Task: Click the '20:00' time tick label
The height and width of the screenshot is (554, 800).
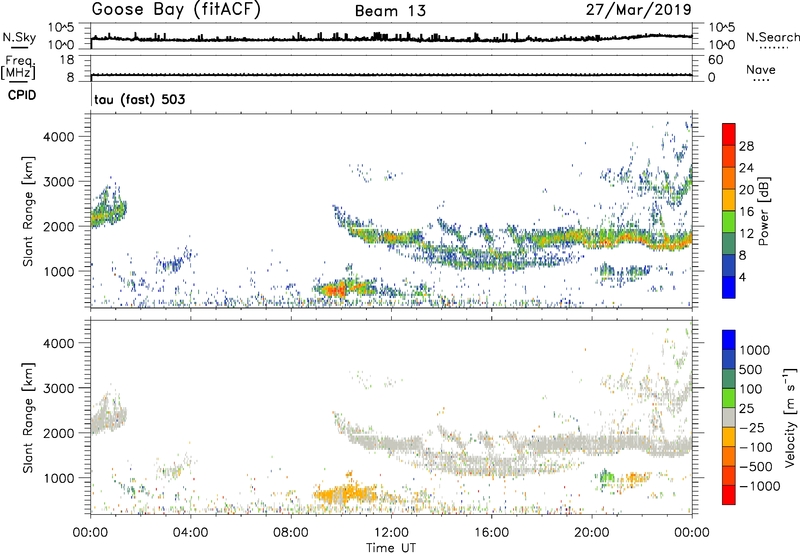Action: click(592, 533)
